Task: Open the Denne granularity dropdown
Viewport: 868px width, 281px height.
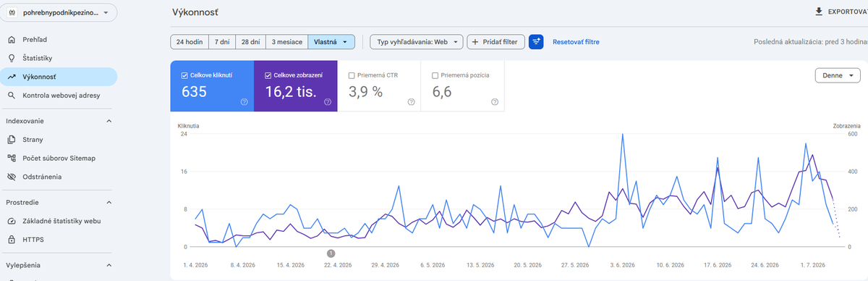Action: 837,75
